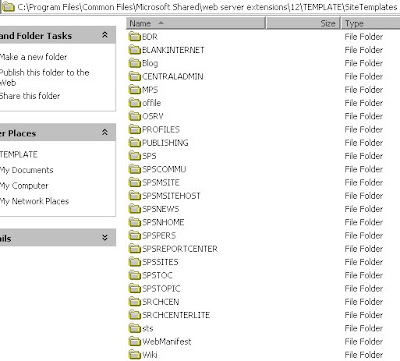This screenshot has width=400, height=361.
Task: Click the SPSMSITEHOST folder icon
Action: pyautogui.click(x=135, y=196)
